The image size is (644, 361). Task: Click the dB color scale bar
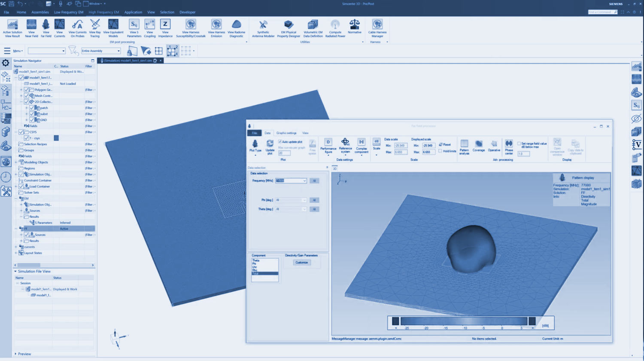464,321
